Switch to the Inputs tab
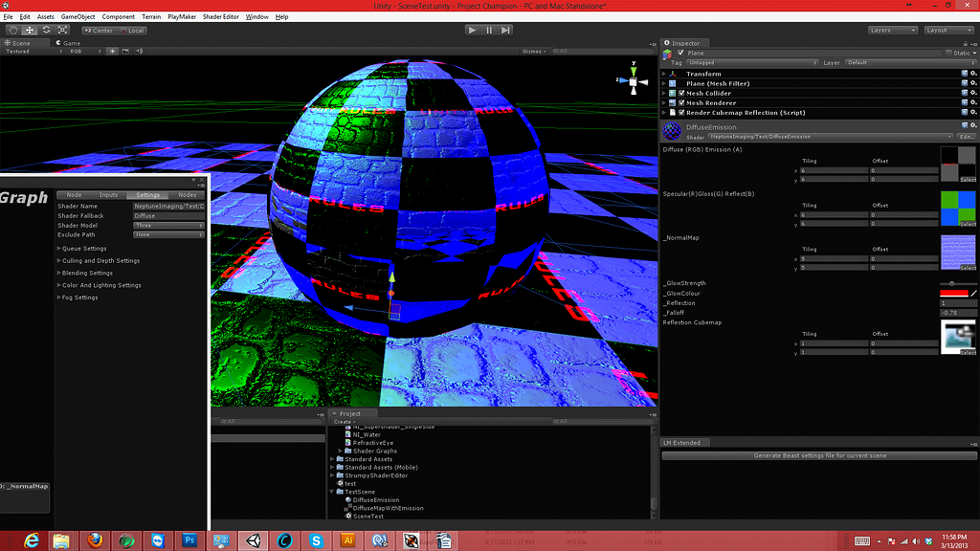The image size is (980, 551). pyautogui.click(x=108, y=195)
